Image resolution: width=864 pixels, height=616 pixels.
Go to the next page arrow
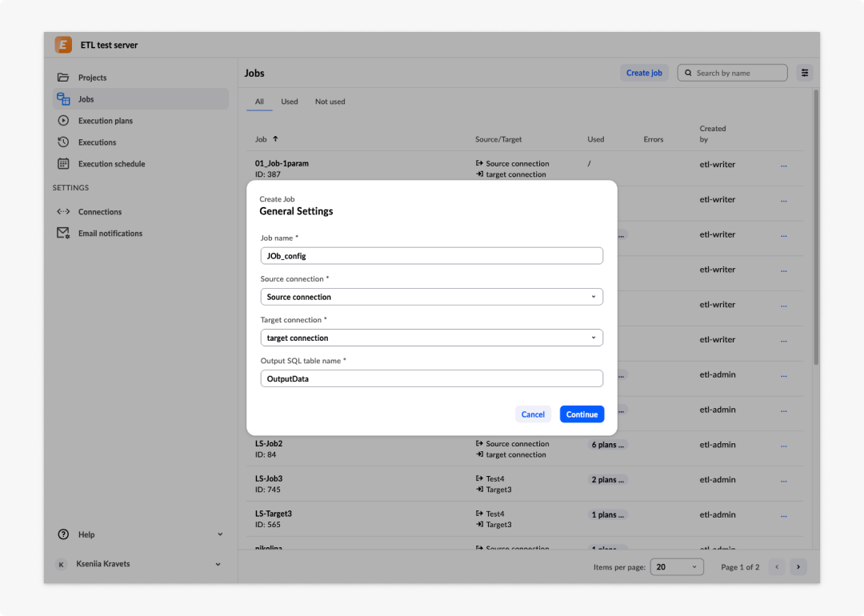click(x=798, y=566)
